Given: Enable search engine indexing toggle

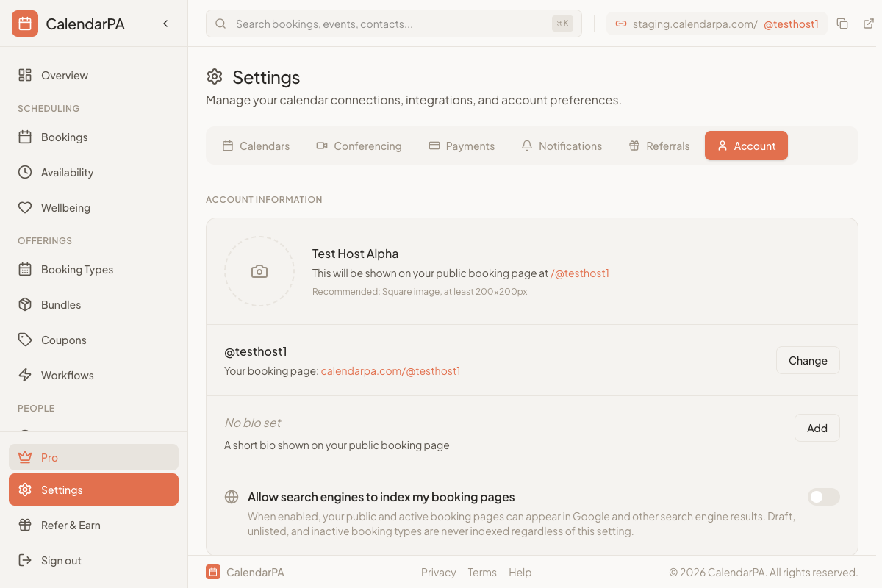Looking at the screenshot, I should (823, 497).
